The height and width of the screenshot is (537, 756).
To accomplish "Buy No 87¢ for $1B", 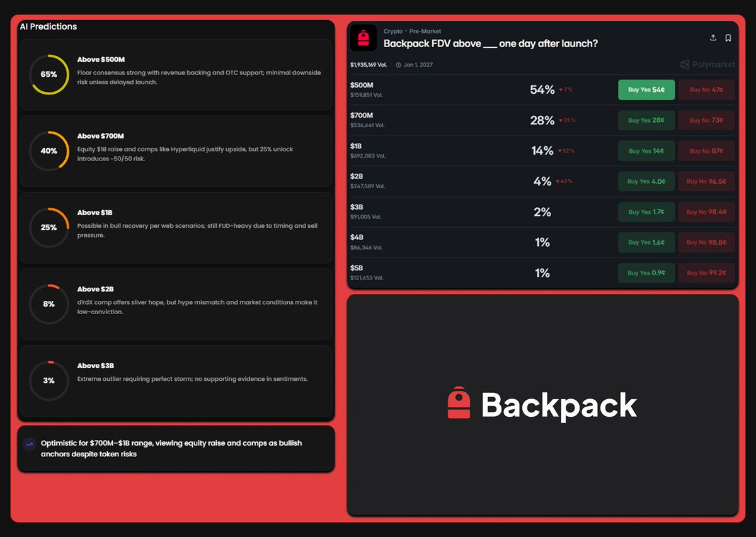I will 706,151.
